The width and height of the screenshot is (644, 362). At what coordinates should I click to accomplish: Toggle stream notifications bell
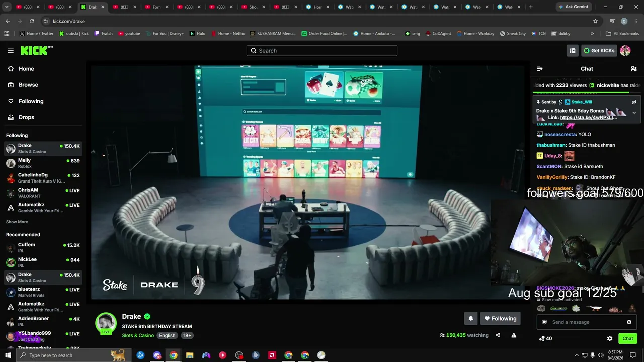pos(471,318)
